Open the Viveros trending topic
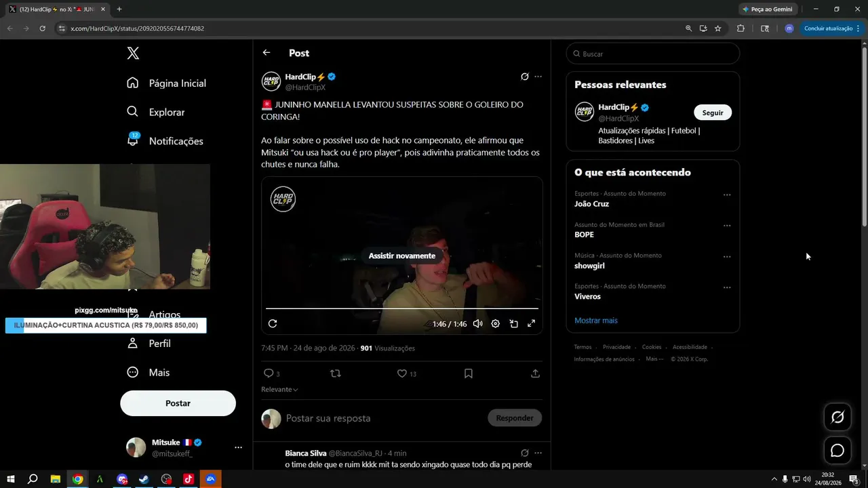Screen dimensions: 868x488 tap(587, 296)
